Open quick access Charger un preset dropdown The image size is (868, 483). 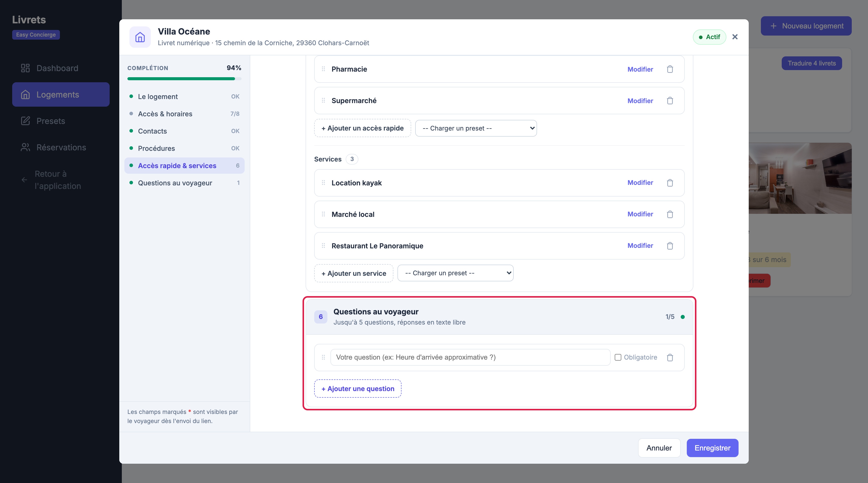[x=476, y=128]
